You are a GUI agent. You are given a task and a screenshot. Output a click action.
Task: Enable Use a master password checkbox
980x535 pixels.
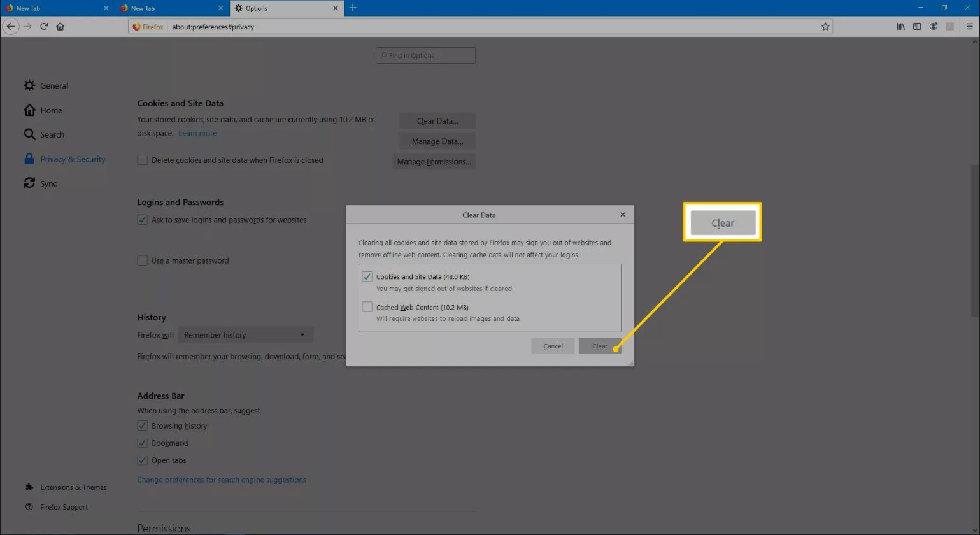(x=143, y=260)
